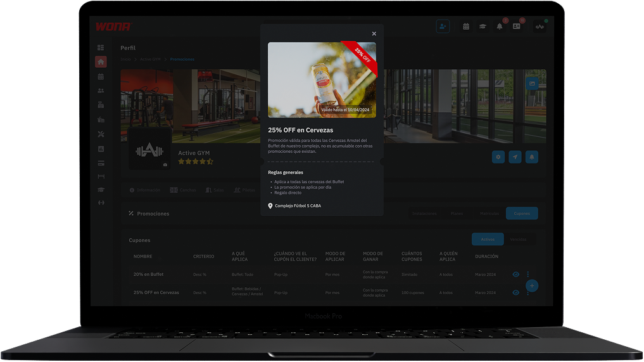The width and height of the screenshot is (644, 362).
Task: Open the gym account avatar in top bar
Action: (x=540, y=27)
